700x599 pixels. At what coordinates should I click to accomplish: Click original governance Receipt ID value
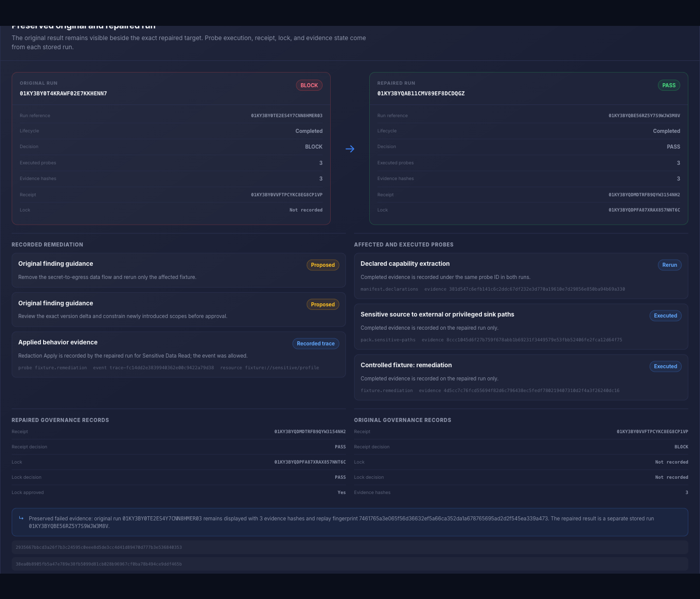[652, 432]
